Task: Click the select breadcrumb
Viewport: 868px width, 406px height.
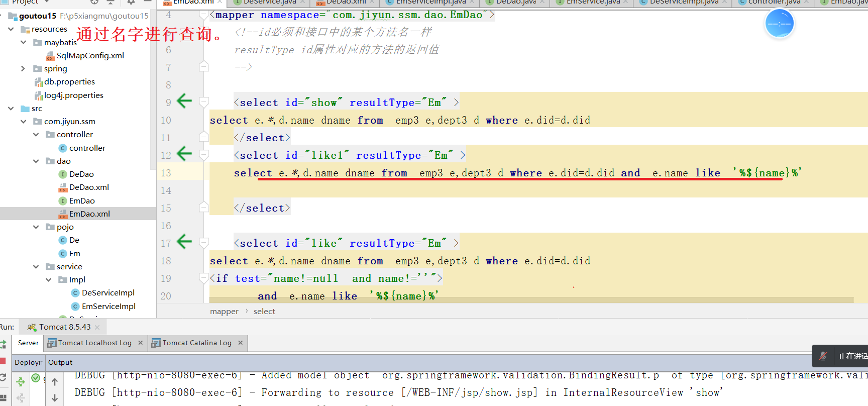Action: click(264, 312)
